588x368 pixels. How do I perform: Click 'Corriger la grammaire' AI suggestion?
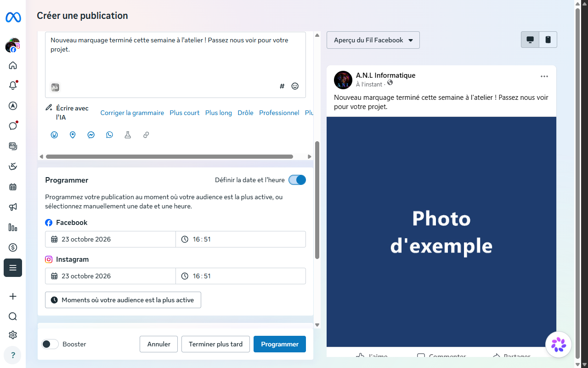click(132, 113)
